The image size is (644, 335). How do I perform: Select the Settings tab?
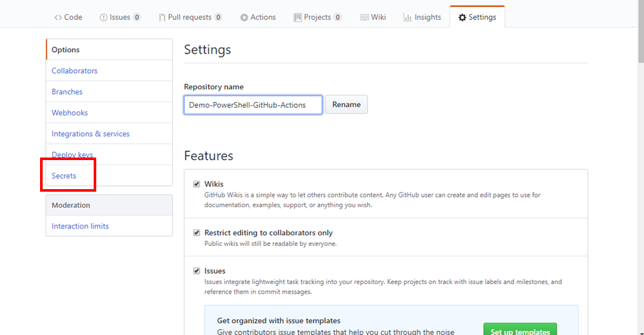[477, 17]
